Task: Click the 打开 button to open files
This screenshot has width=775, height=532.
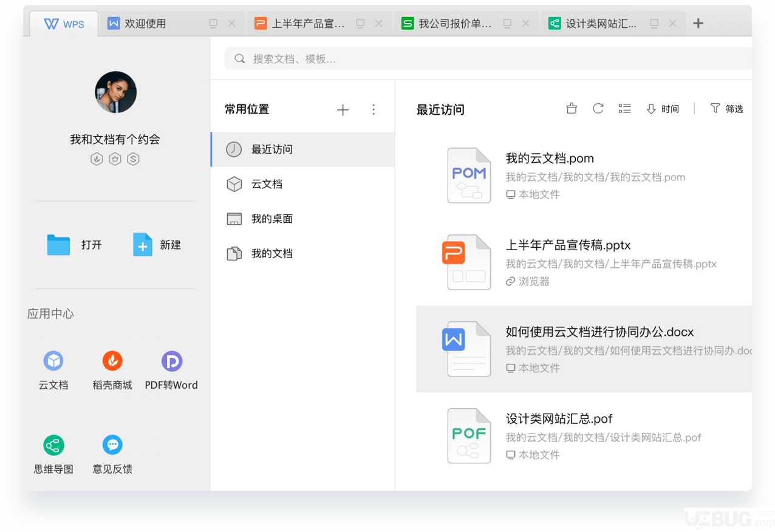Action: 76,245
